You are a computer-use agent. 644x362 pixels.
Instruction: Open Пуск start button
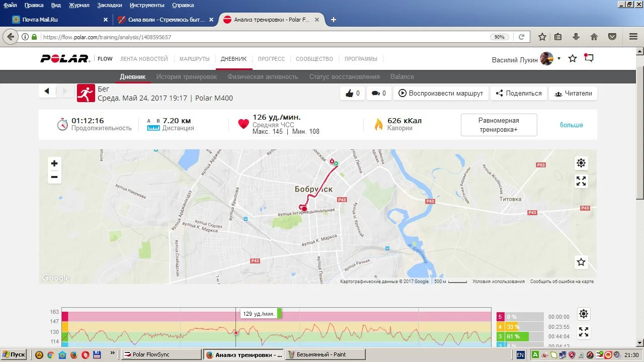pos(14,354)
